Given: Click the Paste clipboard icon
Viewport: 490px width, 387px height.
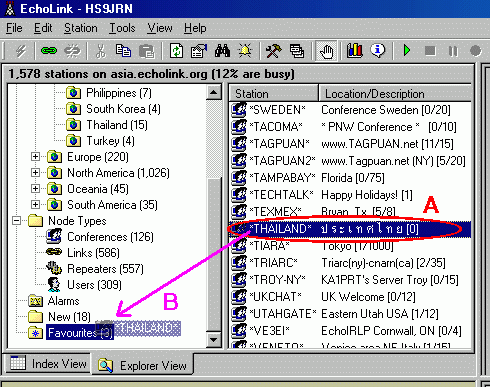Looking at the screenshot, I should pyautogui.click(x=147, y=51).
